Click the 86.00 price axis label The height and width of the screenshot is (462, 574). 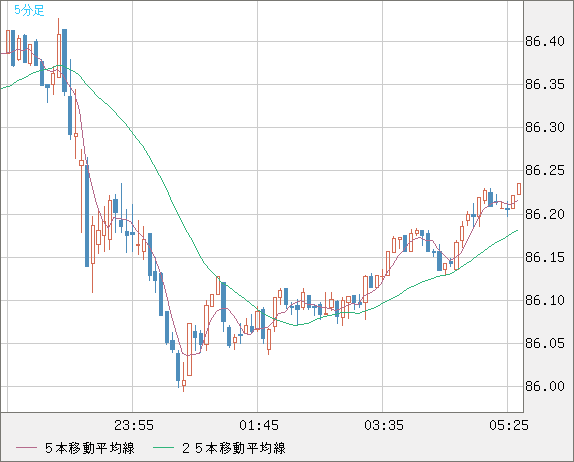[x=544, y=386]
